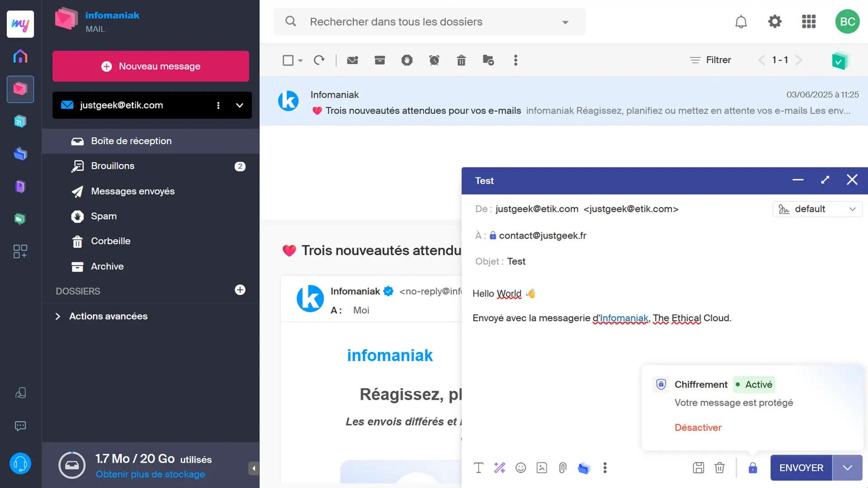
Task: Delete selected message with toolbar trash icon
Action: pos(461,60)
